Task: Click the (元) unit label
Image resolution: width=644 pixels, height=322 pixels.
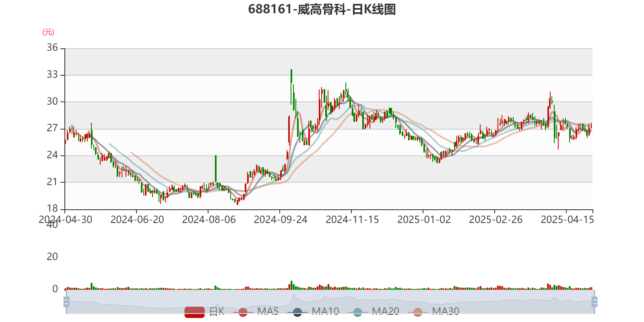Action: point(48,32)
